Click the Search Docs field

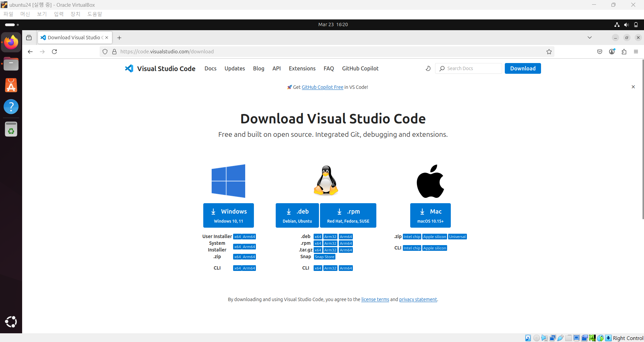pyautogui.click(x=469, y=68)
